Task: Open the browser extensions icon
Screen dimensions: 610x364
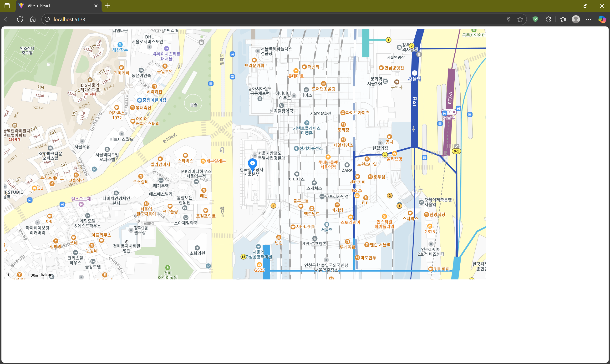Action: (549, 19)
